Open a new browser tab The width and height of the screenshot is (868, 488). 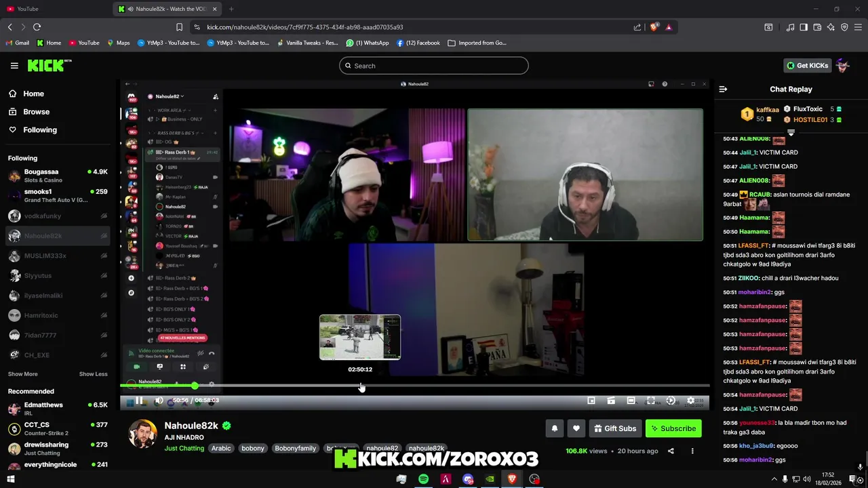pyautogui.click(x=231, y=9)
